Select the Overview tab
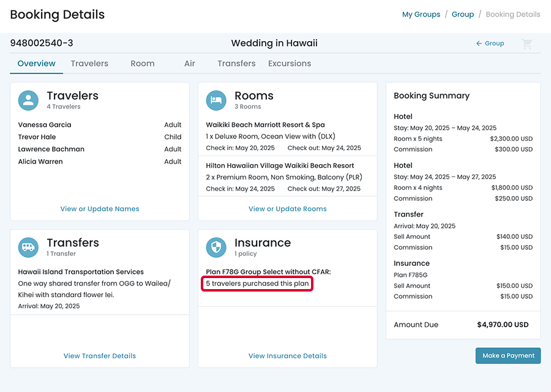The image size is (551, 392). [36, 64]
